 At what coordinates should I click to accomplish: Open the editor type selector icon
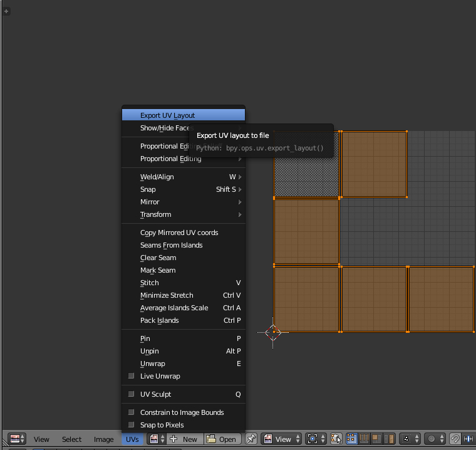(18, 439)
